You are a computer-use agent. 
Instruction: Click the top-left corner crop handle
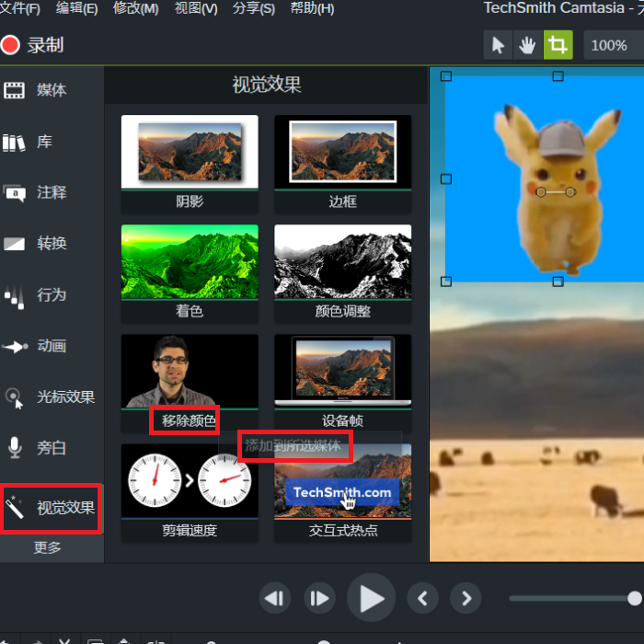446,76
